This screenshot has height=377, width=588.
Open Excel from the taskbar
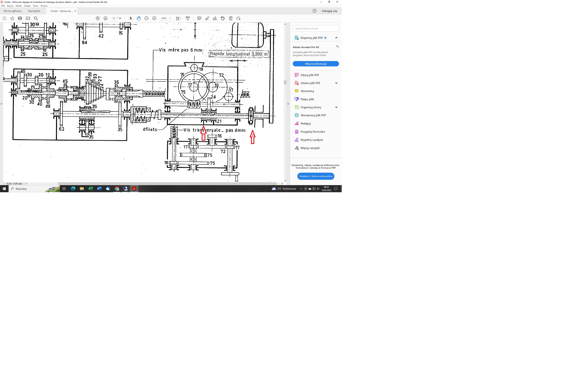[91, 189]
